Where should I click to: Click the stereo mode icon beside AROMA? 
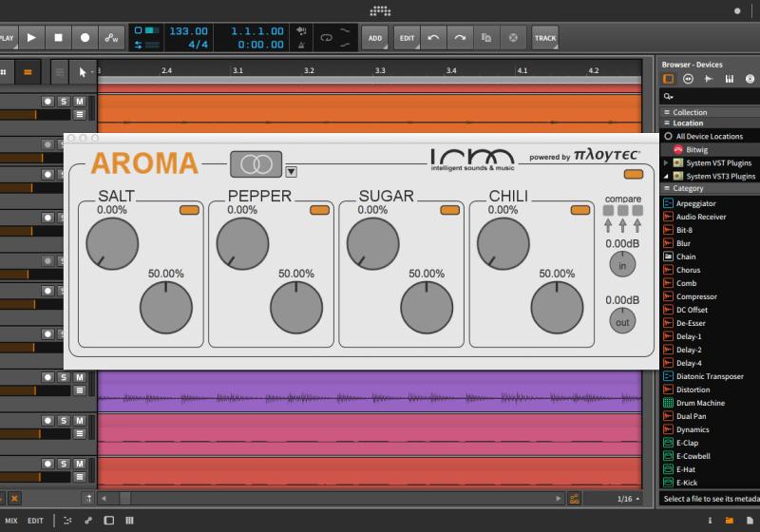[256, 164]
